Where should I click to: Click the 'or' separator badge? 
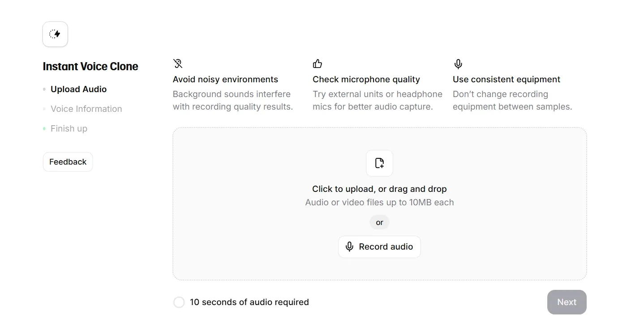(x=379, y=222)
